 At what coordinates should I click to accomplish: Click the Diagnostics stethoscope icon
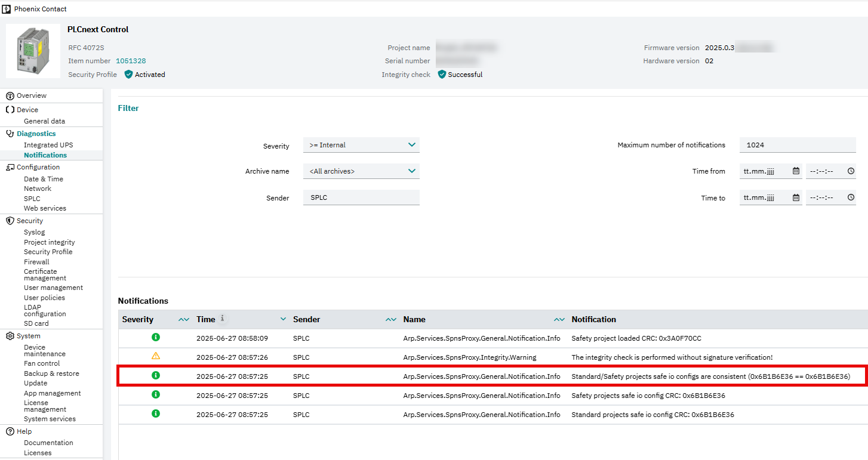click(x=10, y=134)
